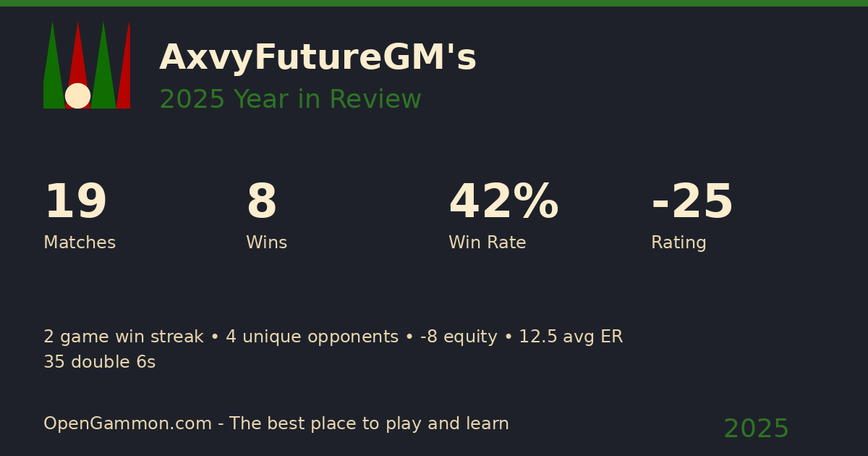Click the green top progress bar
This screenshot has height=456, width=868.
pyautogui.click(x=434, y=3)
